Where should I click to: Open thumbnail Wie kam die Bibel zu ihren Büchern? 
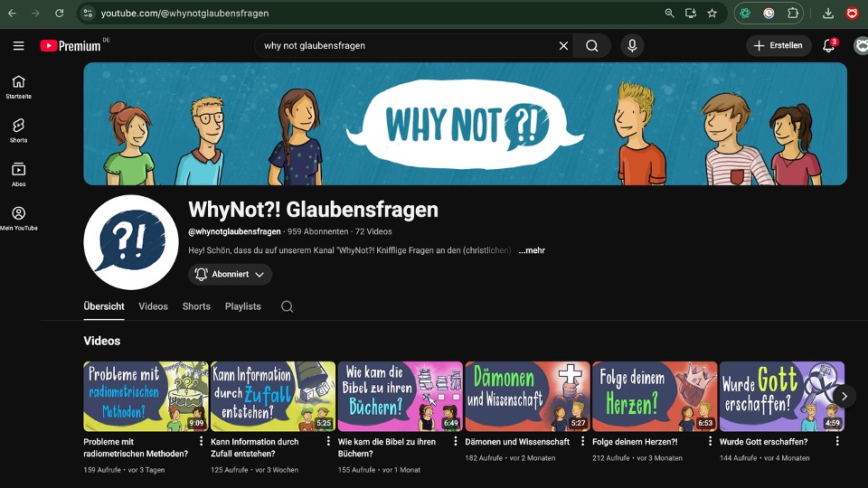click(401, 396)
